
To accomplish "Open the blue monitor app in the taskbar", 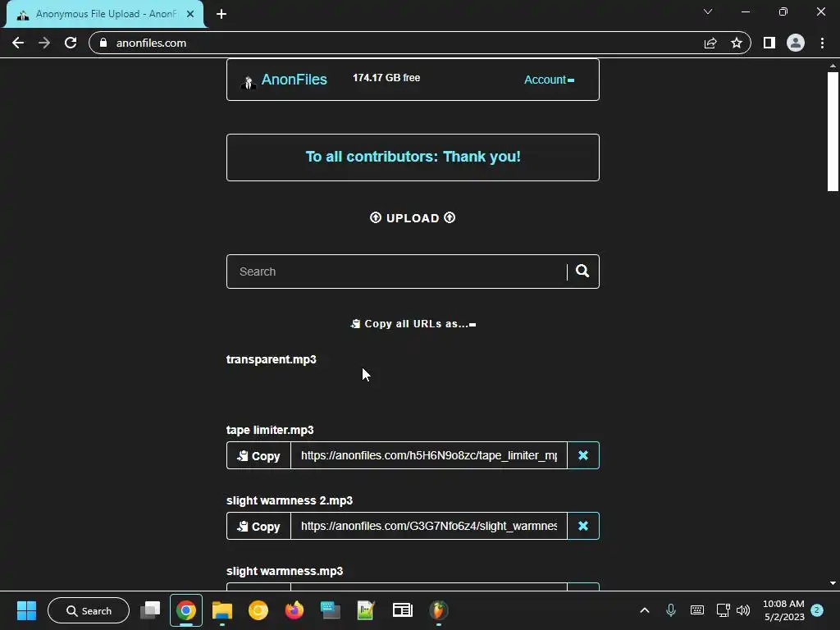I will (330, 610).
